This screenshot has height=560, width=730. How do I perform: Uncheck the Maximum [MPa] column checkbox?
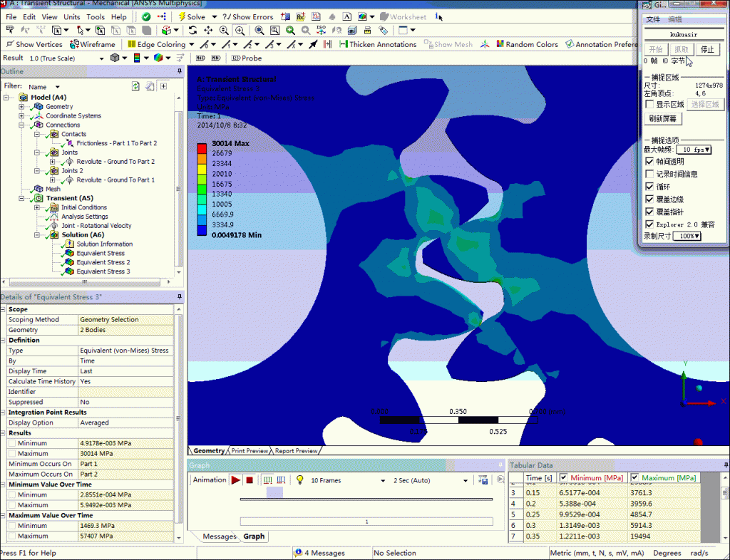(634, 477)
